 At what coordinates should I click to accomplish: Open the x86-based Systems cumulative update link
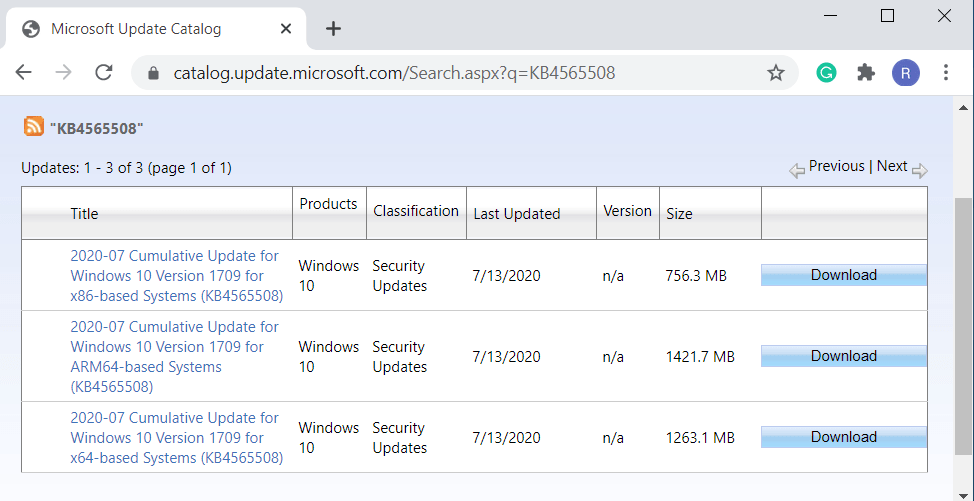point(176,276)
